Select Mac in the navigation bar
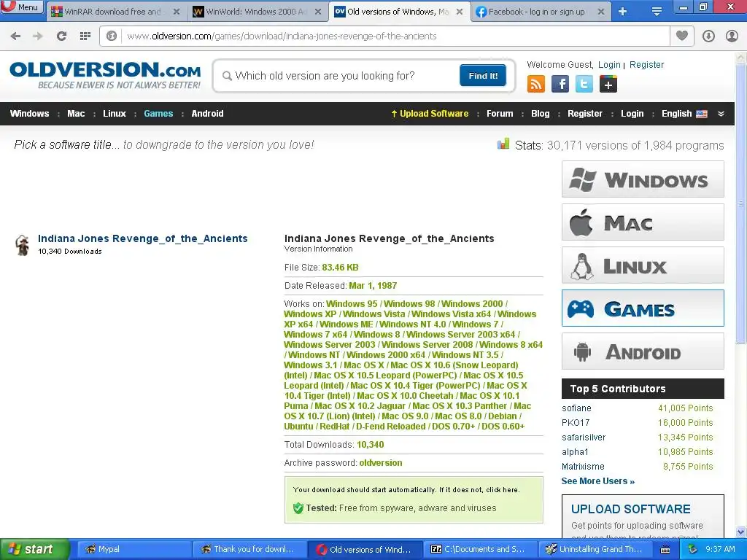Image resolution: width=747 pixels, height=560 pixels. [76, 113]
